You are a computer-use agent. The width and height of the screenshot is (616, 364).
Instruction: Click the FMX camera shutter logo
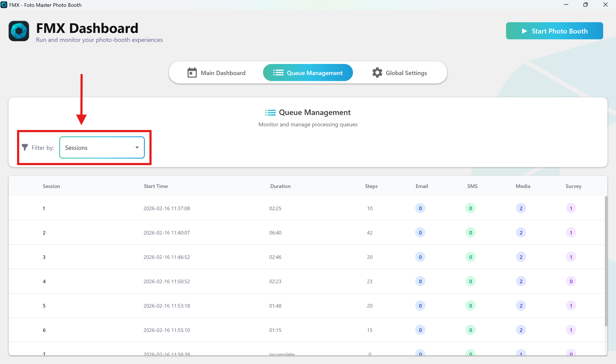pyautogui.click(x=19, y=31)
